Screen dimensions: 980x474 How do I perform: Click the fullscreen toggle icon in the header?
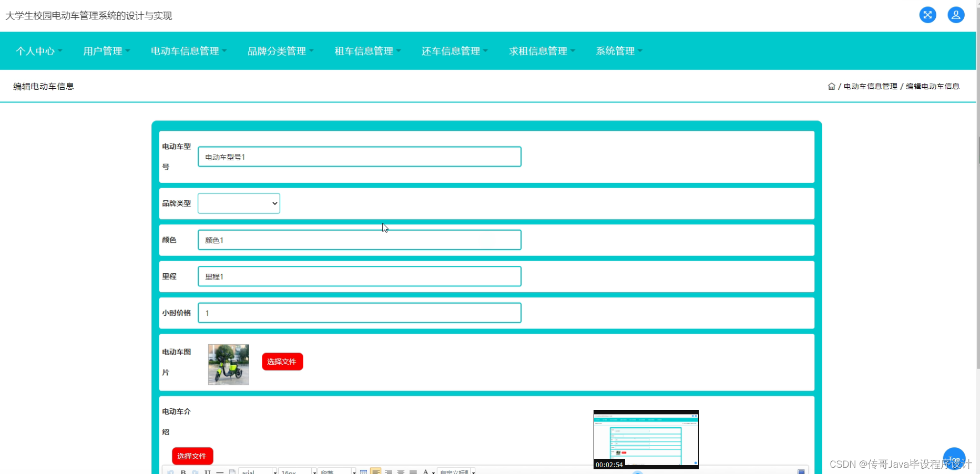(927, 15)
